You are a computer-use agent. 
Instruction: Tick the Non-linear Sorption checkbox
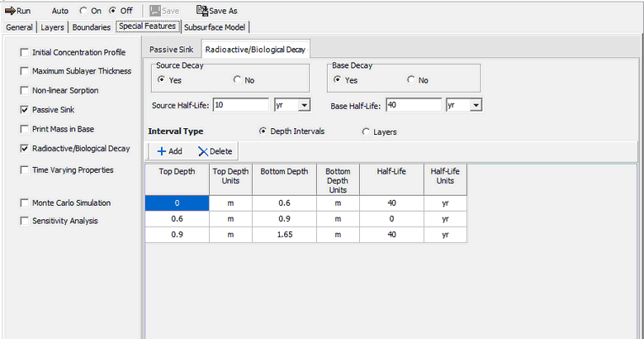pyautogui.click(x=24, y=90)
